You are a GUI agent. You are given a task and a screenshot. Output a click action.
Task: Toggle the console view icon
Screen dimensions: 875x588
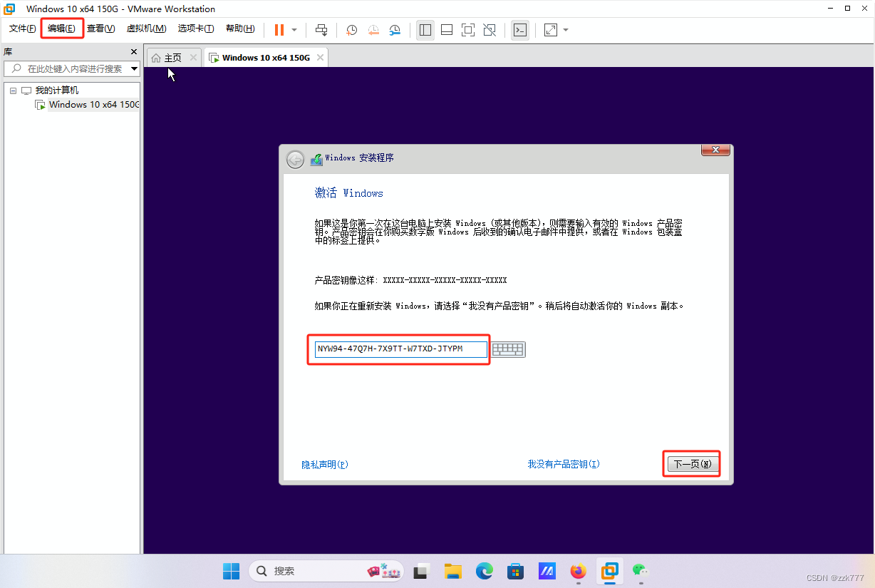pos(520,30)
